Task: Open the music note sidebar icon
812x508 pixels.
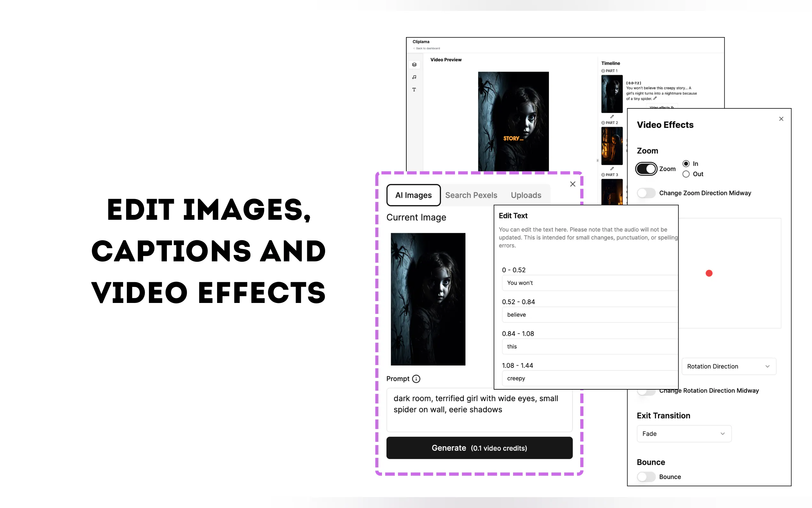Action: coord(414,77)
